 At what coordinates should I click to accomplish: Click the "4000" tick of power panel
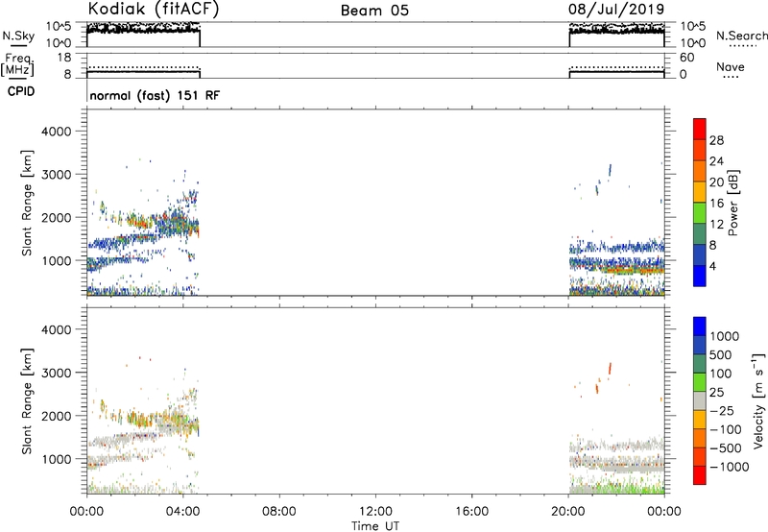56,132
